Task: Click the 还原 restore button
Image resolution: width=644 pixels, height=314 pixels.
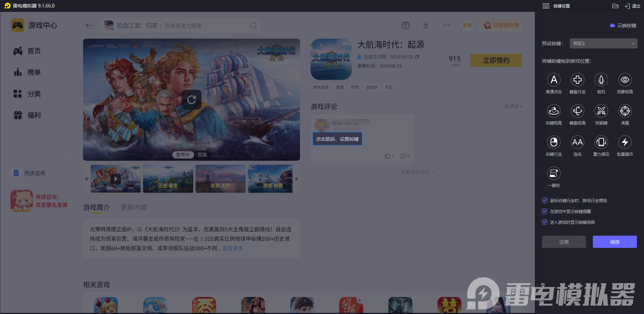Action: 564,242
